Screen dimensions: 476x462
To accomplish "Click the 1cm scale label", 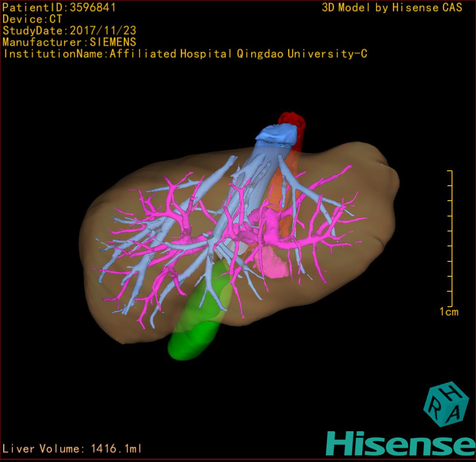I will 448,312.
